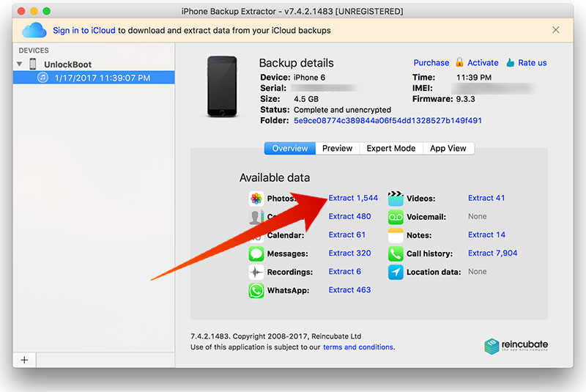
Task: Extract 61 calendar entries
Action: coord(346,234)
